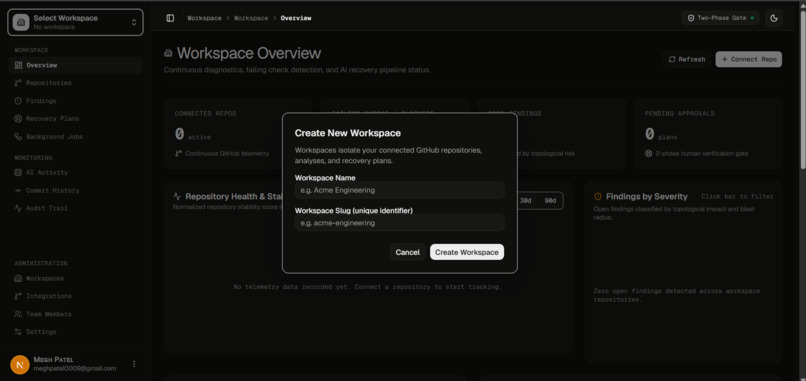Click the Refresh button
This screenshot has height=381, width=806.
(686, 59)
